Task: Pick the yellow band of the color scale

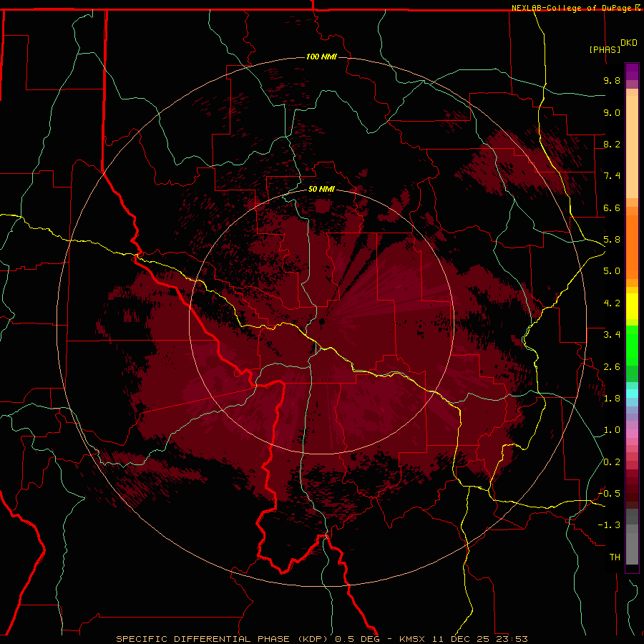Action: tap(632, 306)
